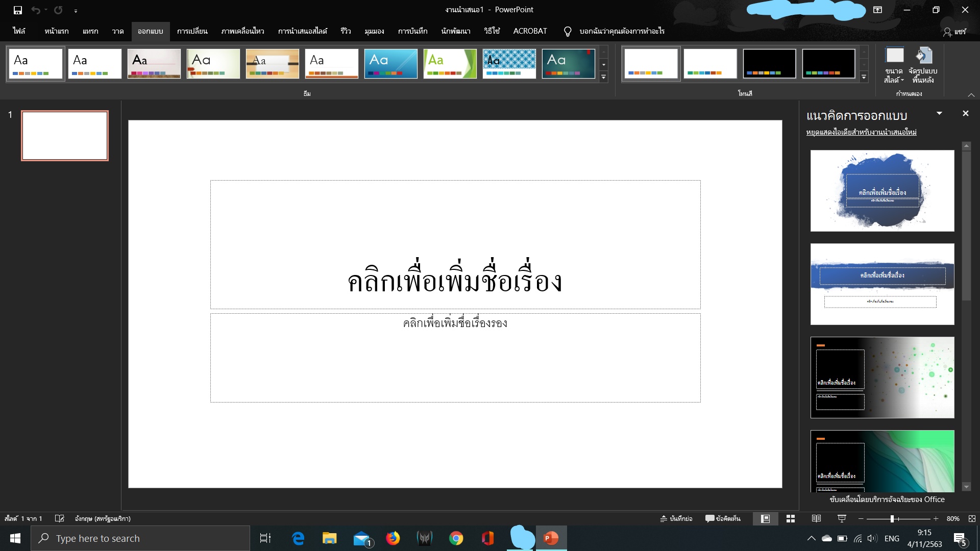Click the Undo arrow icon
This screenshot has width=980, height=551.
point(35,10)
